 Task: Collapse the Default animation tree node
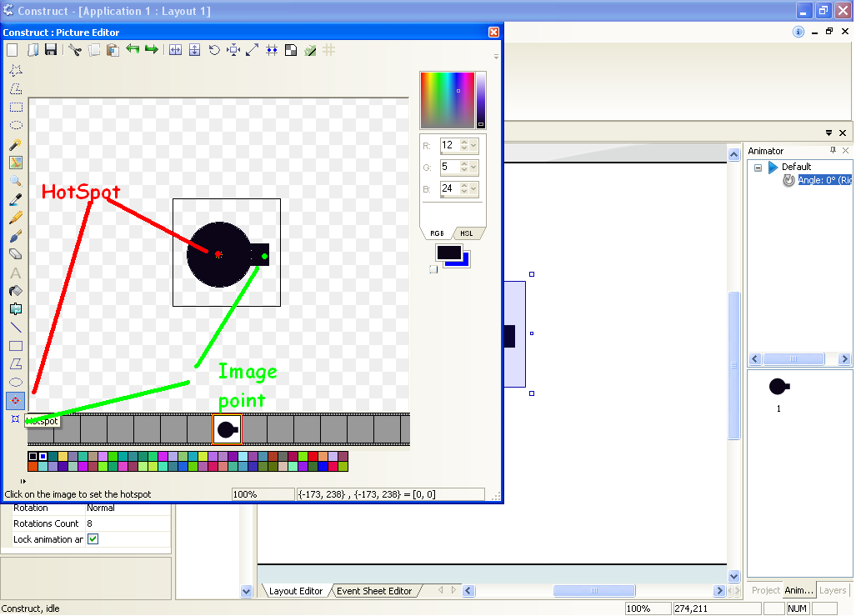click(x=758, y=168)
